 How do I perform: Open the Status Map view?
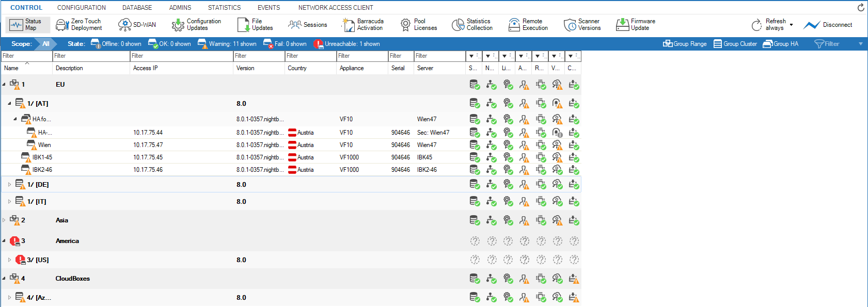pos(27,25)
